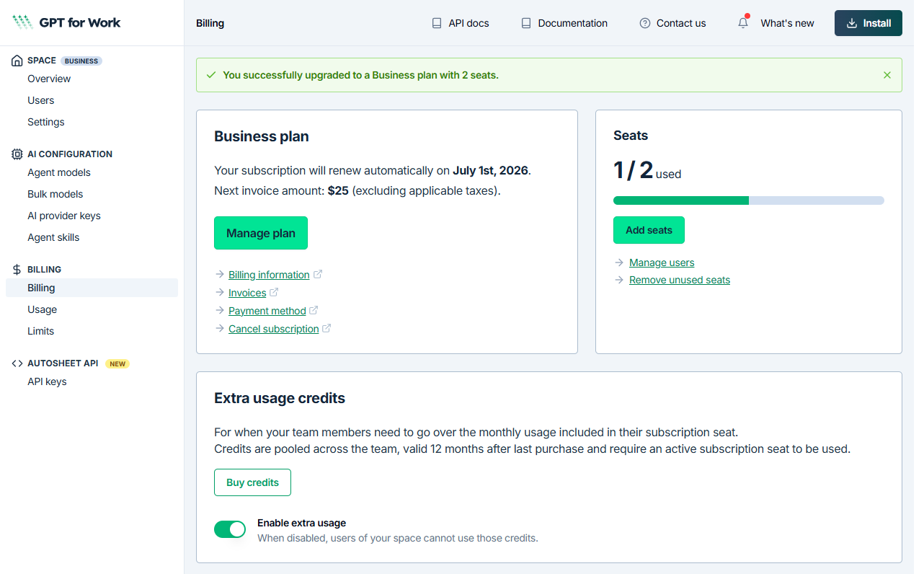Click the BUSINESS badge next to Space
The image size is (924, 574).
point(81,61)
